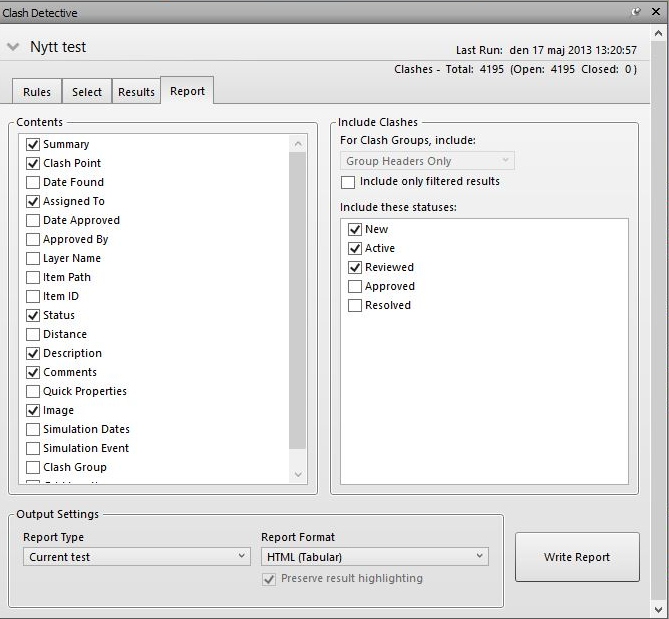Check the Layer Name checkbox
The image size is (669, 619).
pyautogui.click(x=33, y=258)
